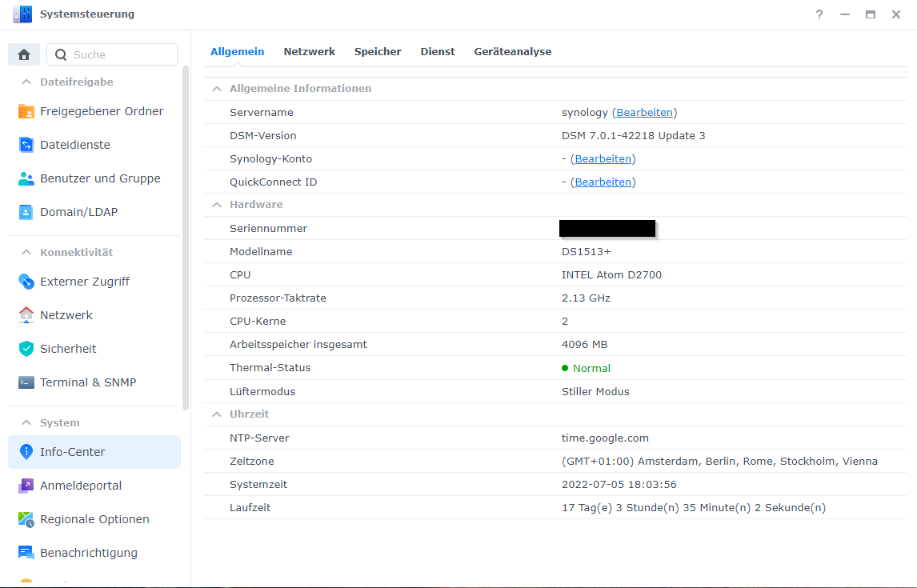
Task: Click the Benutzer und Gruppe icon
Action: click(x=26, y=178)
